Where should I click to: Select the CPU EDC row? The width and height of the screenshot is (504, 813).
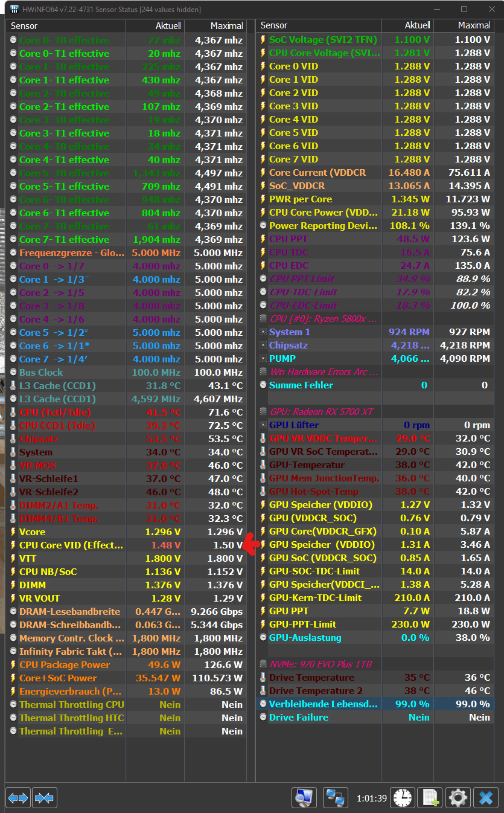375,266
